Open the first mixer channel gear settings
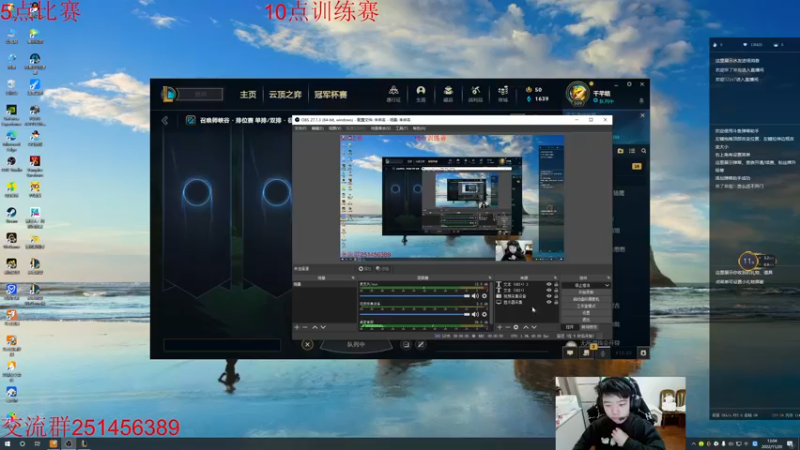800x450 pixels. [x=484, y=296]
